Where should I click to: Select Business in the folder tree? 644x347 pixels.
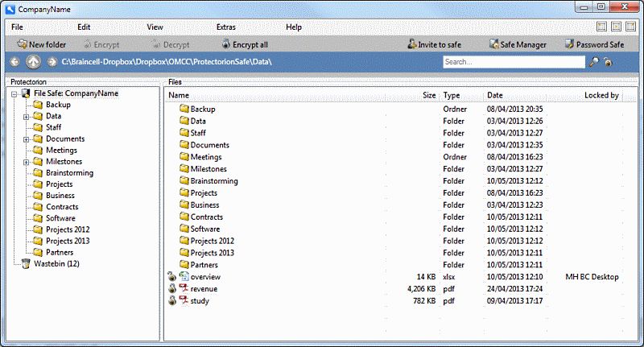[x=60, y=196]
